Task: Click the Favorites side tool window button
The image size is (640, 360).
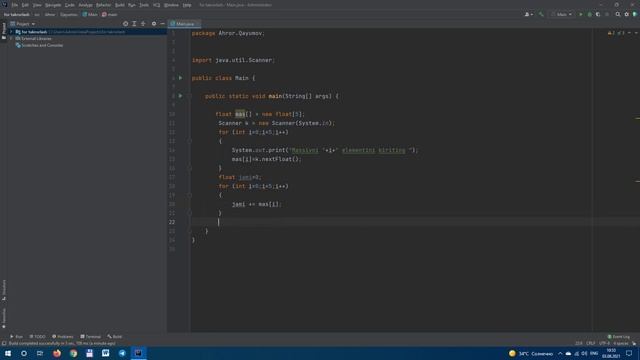Action: pyautogui.click(x=4, y=318)
